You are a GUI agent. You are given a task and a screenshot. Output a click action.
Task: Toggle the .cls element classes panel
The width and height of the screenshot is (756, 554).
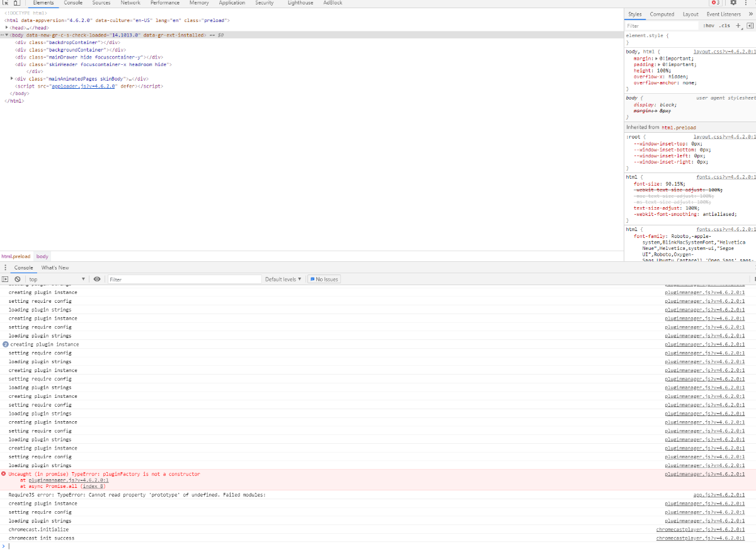(x=725, y=26)
